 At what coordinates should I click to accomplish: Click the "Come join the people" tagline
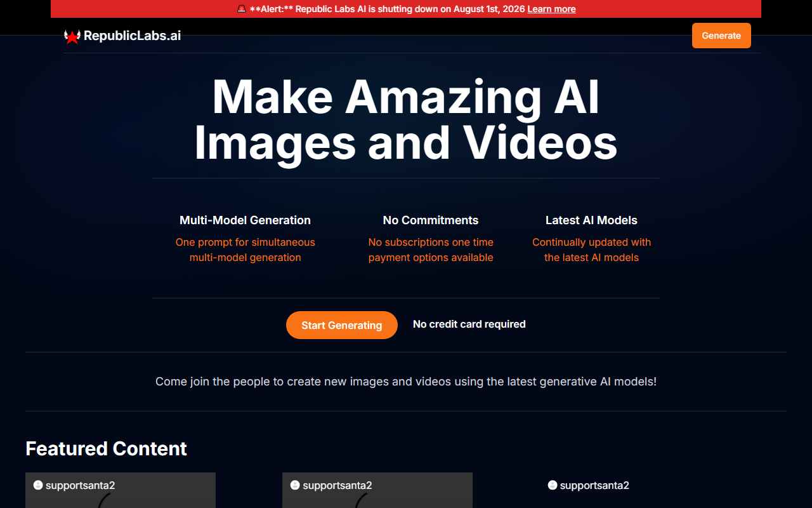[406, 382]
